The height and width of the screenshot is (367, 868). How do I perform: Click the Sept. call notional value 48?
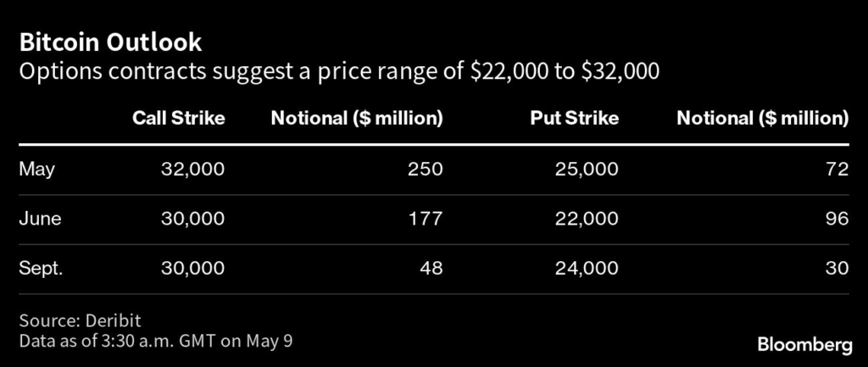tap(431, 268)
